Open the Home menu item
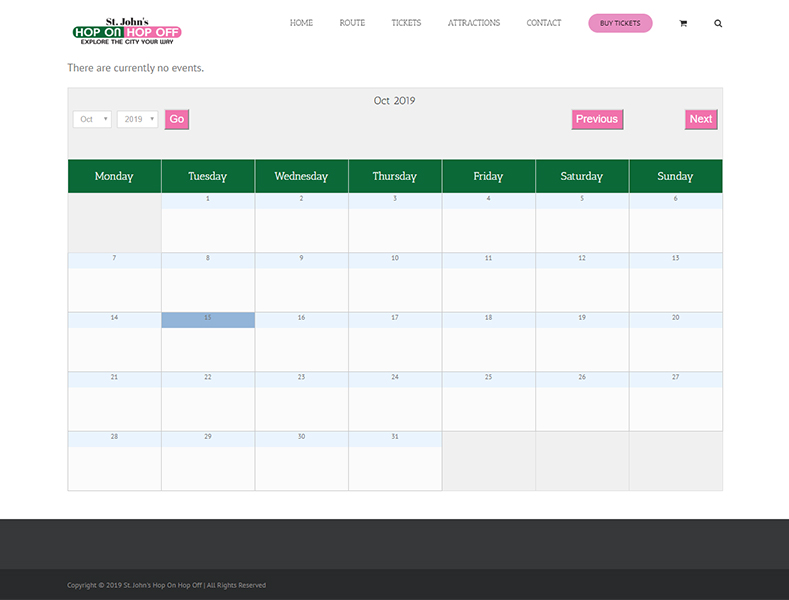This screenshot has width=789, height=600. (x=301, y=23)
